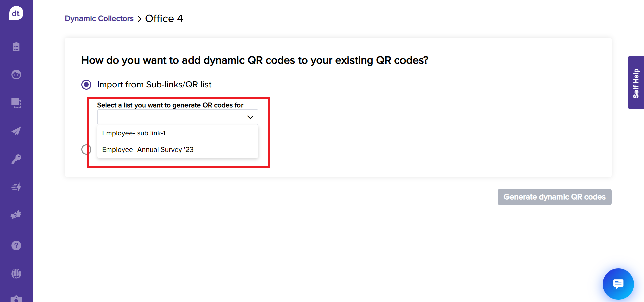Click the puzzle pieces integrations icon
Image resolution: width=644 pixels, height=302 pixels.
pyautogui.click(x=16, y=215)
